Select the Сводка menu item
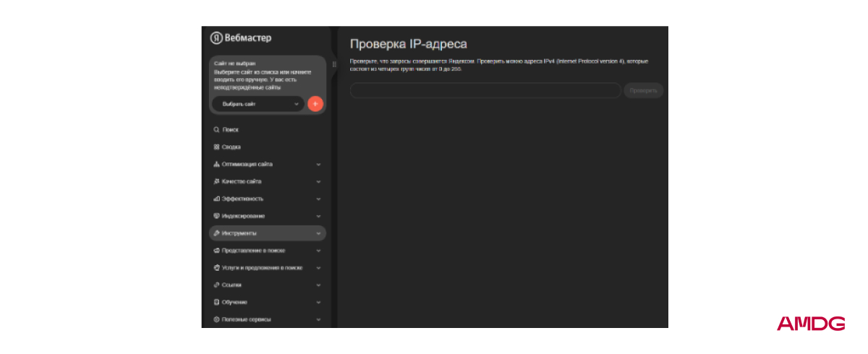The height and width of the screenshot is (354, 868). point(231,147)
